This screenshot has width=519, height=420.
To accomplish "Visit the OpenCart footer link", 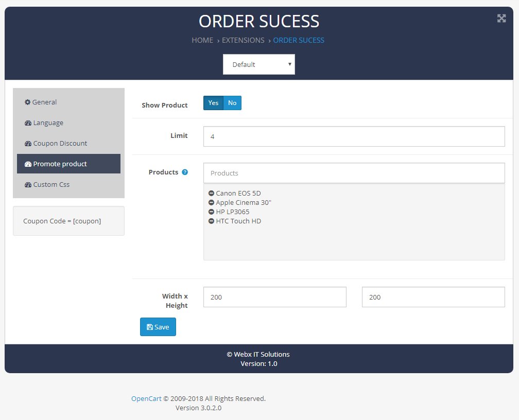I will click(x=146, y=398).
